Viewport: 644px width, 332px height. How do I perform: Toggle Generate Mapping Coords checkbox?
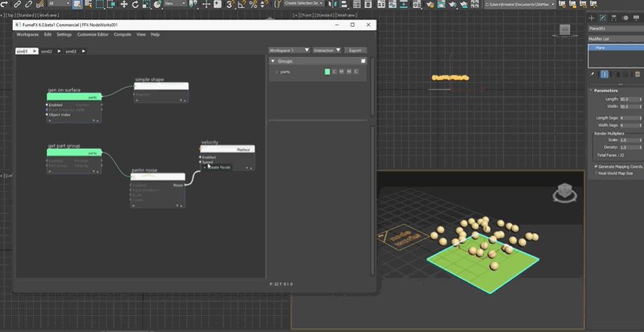596,166
